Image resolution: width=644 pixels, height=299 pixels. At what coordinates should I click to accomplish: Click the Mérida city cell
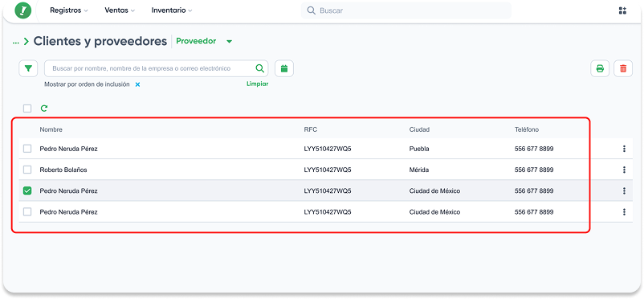(419, 170)
